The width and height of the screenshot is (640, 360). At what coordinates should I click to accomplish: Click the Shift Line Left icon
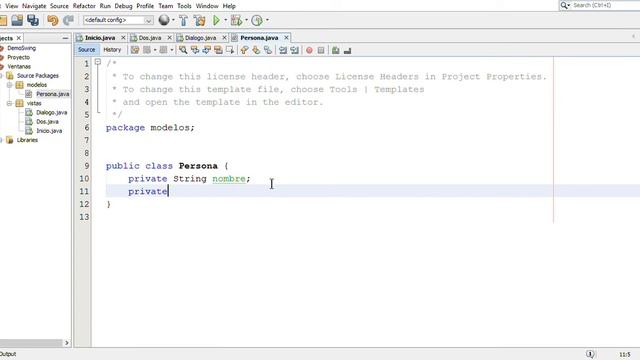coord(282,50)
